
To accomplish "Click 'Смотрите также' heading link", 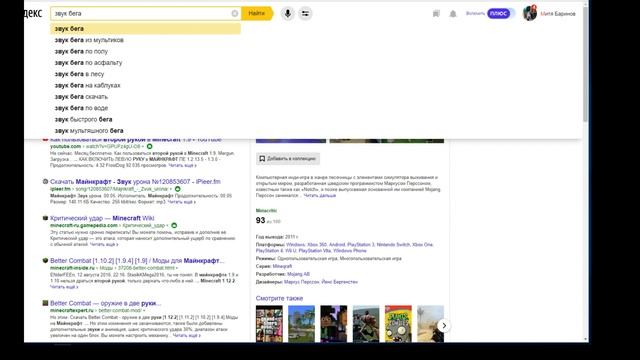I will (279, 298).
